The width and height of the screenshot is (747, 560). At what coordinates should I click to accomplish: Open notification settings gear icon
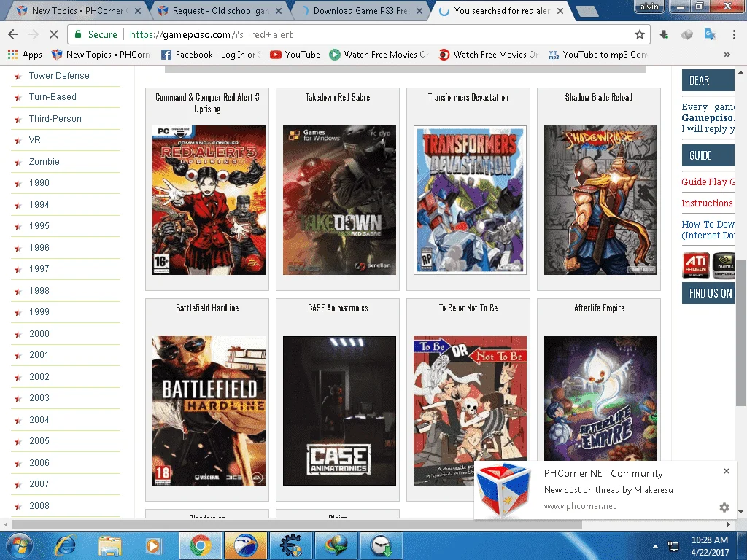coord(724,507)
